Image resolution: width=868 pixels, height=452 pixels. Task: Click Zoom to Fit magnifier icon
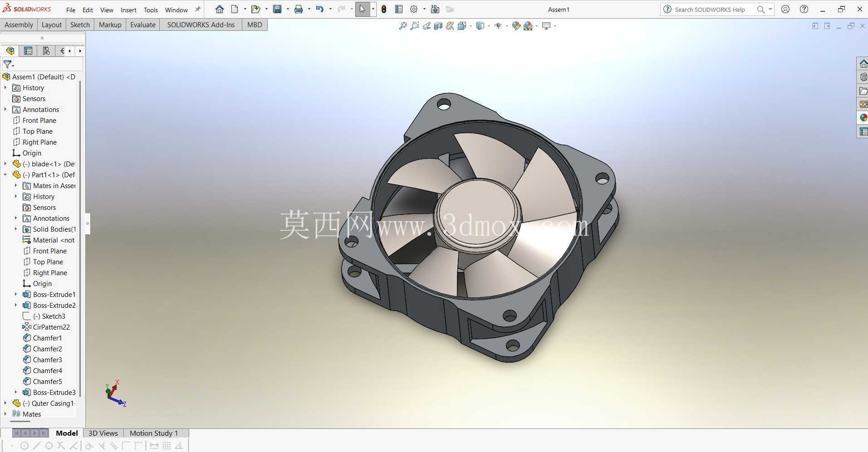[402, 26]
